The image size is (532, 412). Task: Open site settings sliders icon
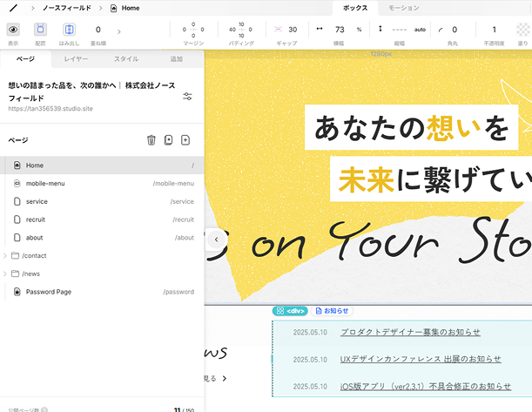(x=187, y=96)
